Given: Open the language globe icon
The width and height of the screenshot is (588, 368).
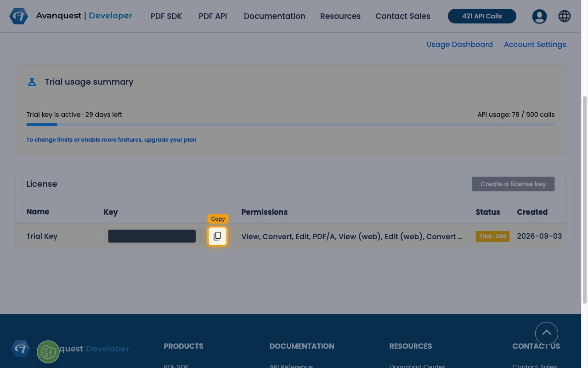Looking at the screenshot, I should [x=565, y=16].
